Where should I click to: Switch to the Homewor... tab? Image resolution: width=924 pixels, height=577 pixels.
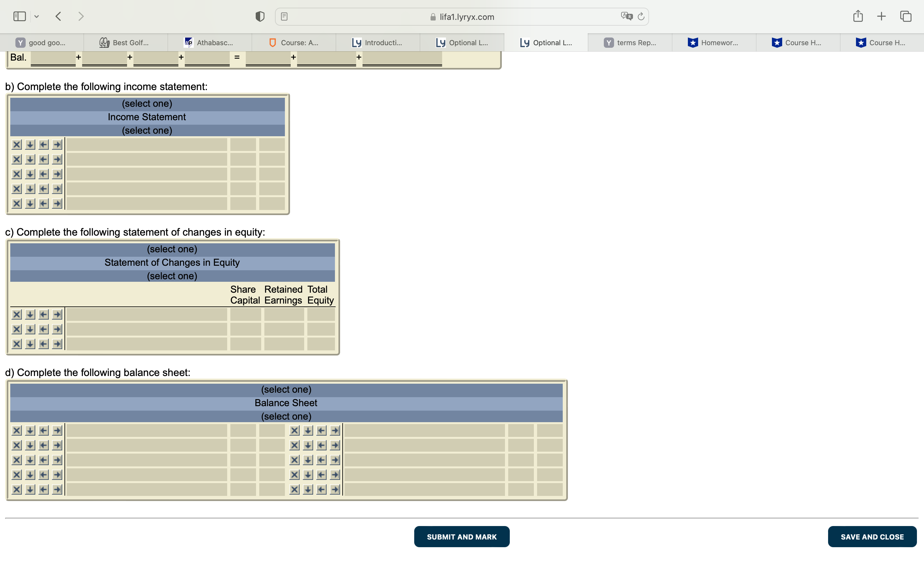714,43
